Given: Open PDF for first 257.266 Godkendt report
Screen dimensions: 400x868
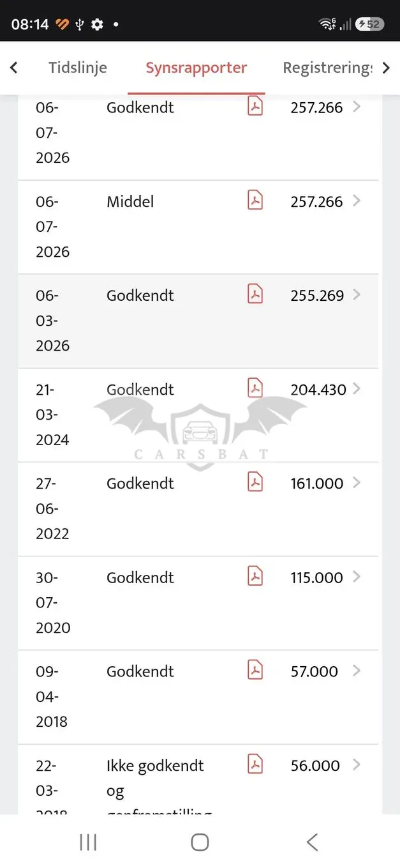Looking at the screenshot, I should pyautogui.click(x=255, y=106).
